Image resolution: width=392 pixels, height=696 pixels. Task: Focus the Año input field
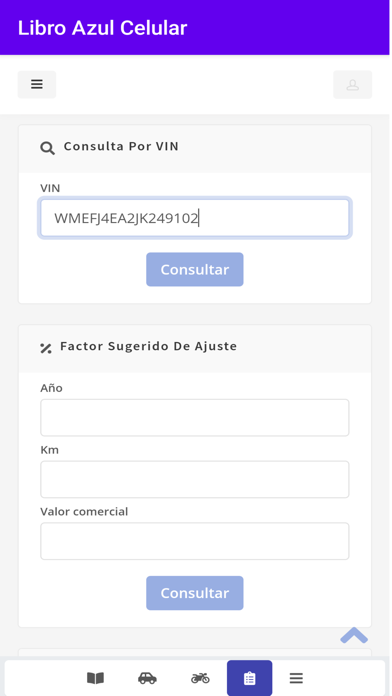[x=195, y=418]
